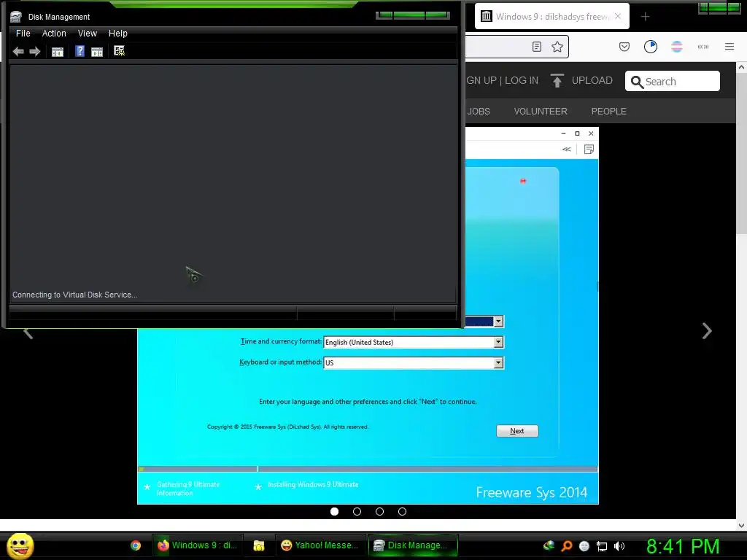Open the VOLUNTEER nav item on Archive site
This screenshot has width=747, height=560.
click(x=541, y=111)
